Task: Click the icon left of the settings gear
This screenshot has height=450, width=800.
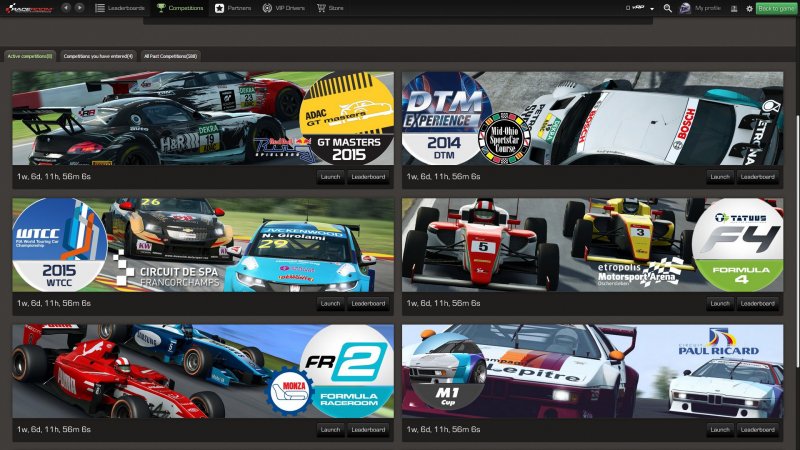Action: 734,9
